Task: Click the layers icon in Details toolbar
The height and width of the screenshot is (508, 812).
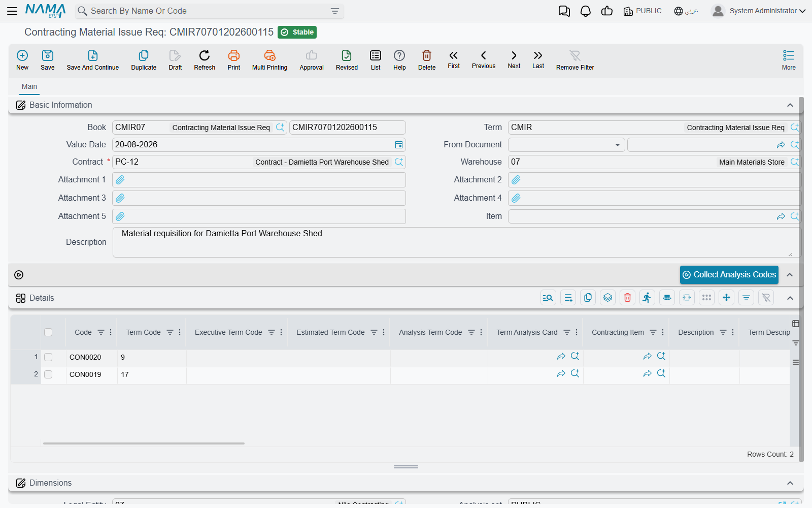Action: tap(608, 298)
